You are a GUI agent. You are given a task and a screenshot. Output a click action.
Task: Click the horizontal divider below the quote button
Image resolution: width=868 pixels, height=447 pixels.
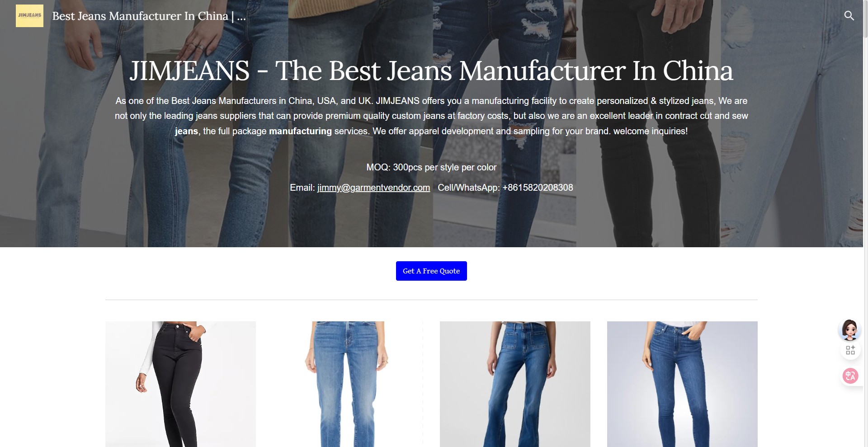(431, 300)
